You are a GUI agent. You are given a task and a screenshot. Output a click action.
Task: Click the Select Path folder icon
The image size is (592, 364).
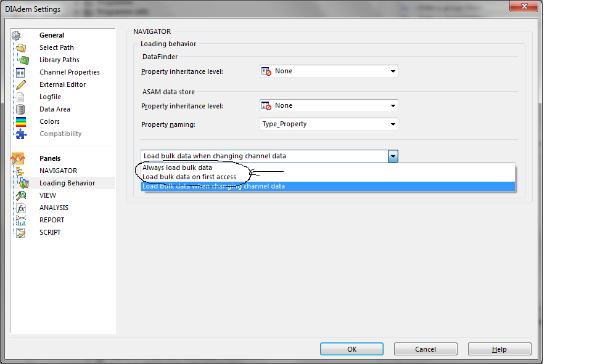click(x=22, y=48)
